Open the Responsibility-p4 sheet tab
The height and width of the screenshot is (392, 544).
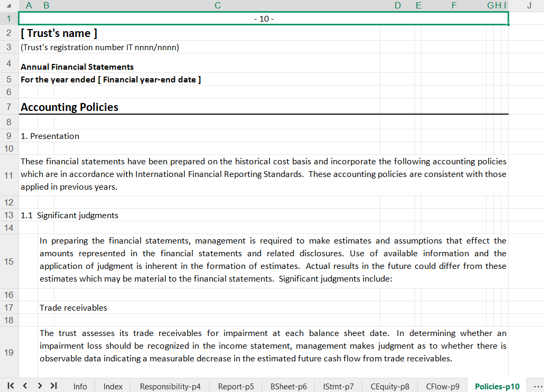coord(170,386)
